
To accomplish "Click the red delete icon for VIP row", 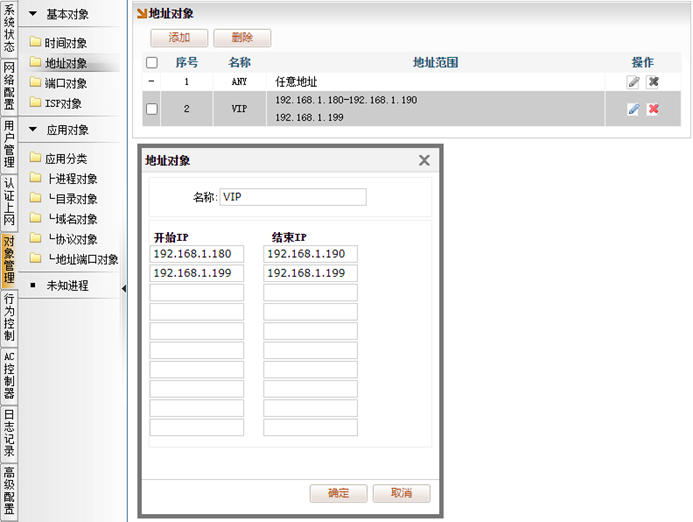I will pyautogui.click(x=653, y=109).
